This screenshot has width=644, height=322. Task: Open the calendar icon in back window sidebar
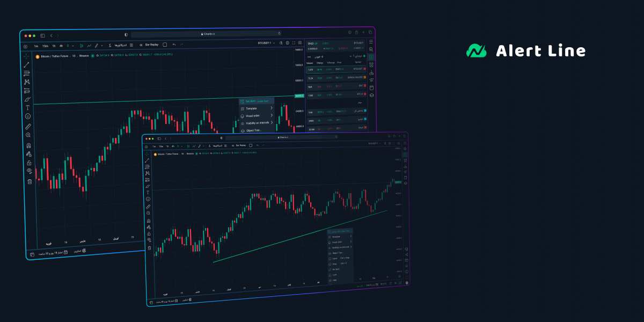click(371, 87)
